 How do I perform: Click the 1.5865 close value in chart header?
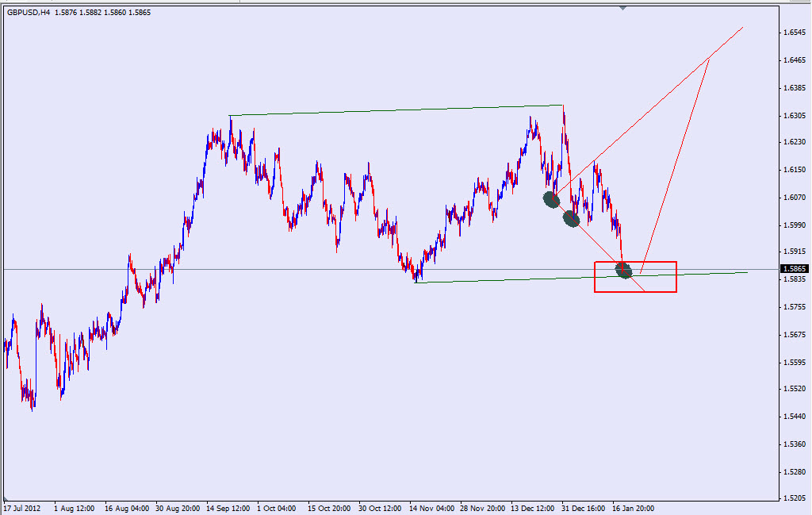click(x=140, y=13)
